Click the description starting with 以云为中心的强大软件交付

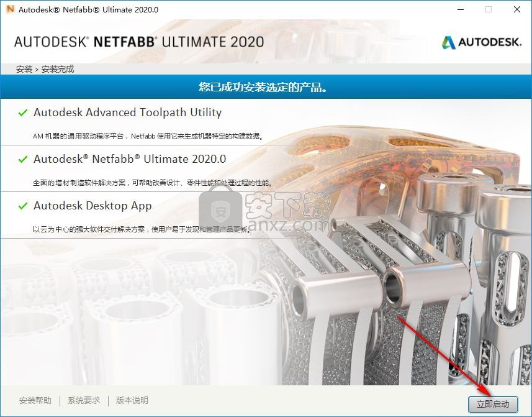point(142,229)
